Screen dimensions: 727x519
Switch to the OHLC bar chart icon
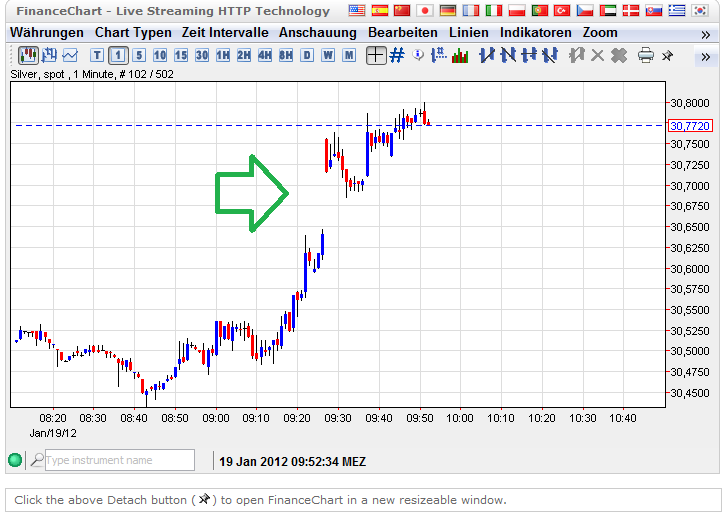click(49, 56)
